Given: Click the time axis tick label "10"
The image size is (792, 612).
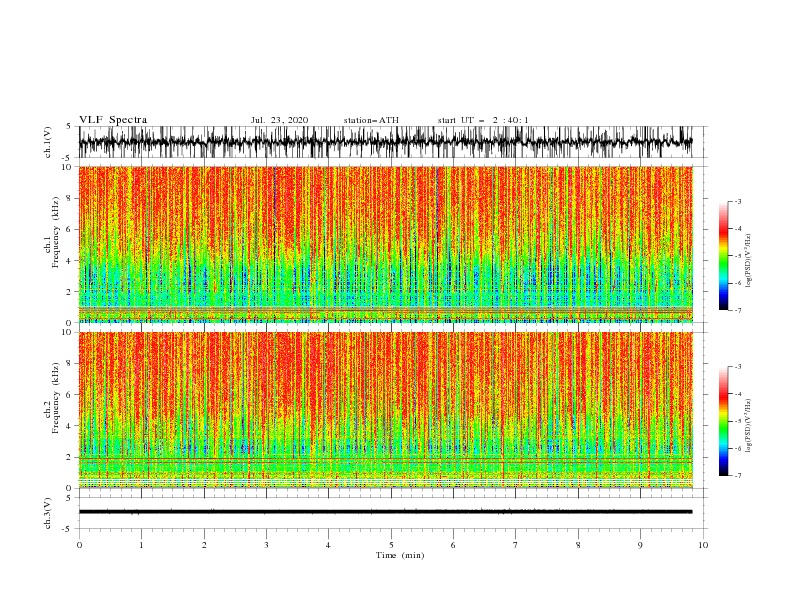Looking at the screenshot, I should click(703, 545).
